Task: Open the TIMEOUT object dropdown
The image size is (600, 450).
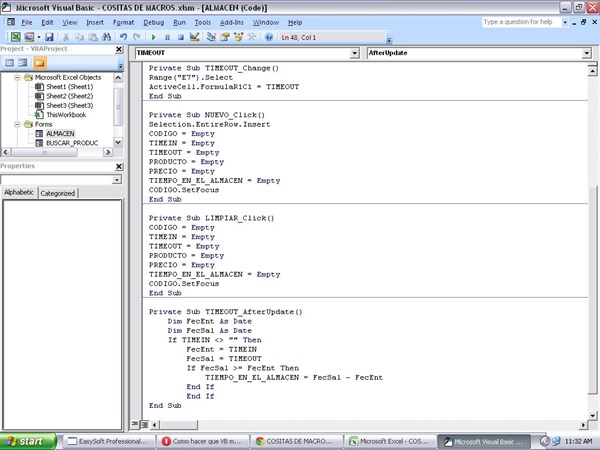Action: (x=354, y=53)
